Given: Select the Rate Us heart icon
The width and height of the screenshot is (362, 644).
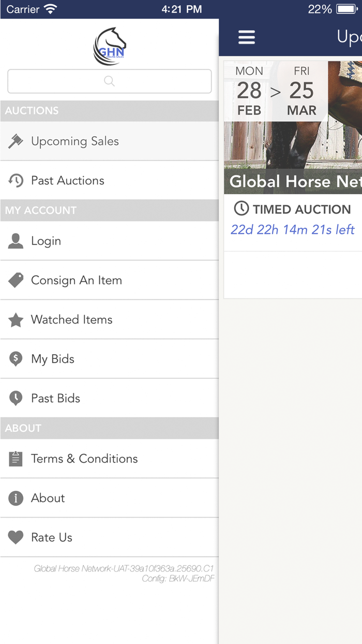Looking at the screenshot, I should [16, 537].
